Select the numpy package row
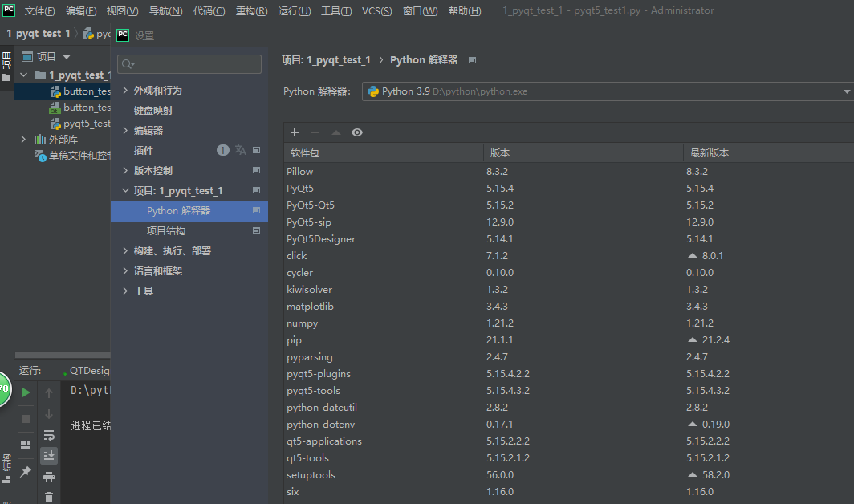This screenshot has width=854, height=504. 568,323
